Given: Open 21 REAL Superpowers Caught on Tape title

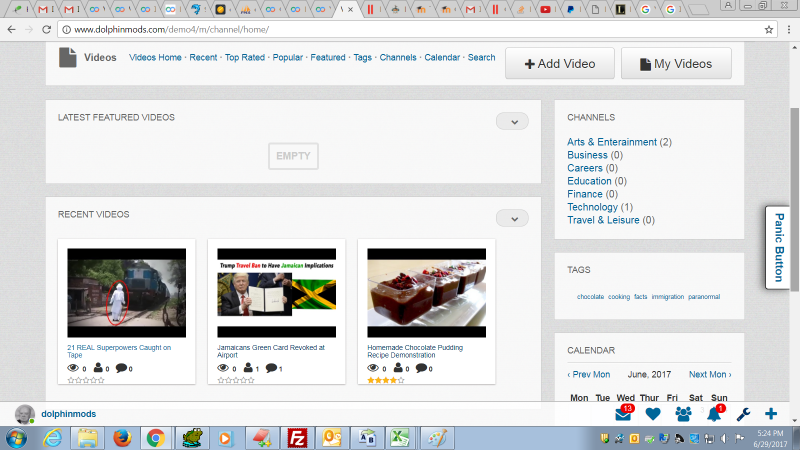Looking at the screenshot, I should pos(119,351).
